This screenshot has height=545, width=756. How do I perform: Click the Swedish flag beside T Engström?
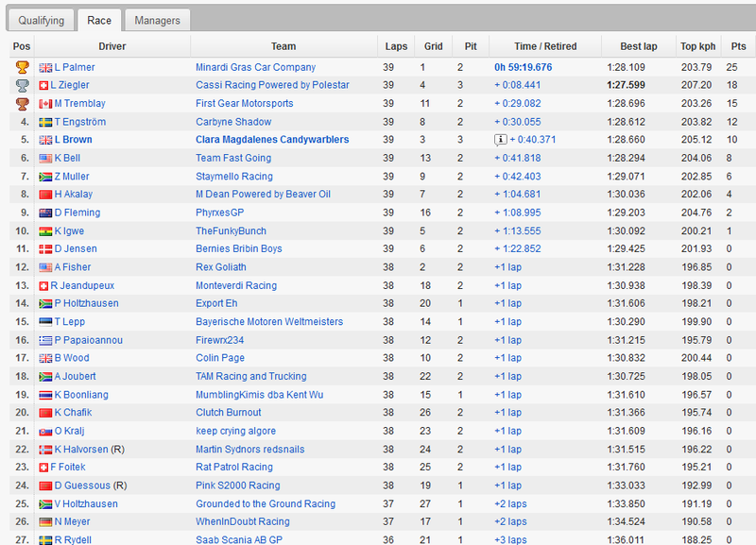coord(45,123)
